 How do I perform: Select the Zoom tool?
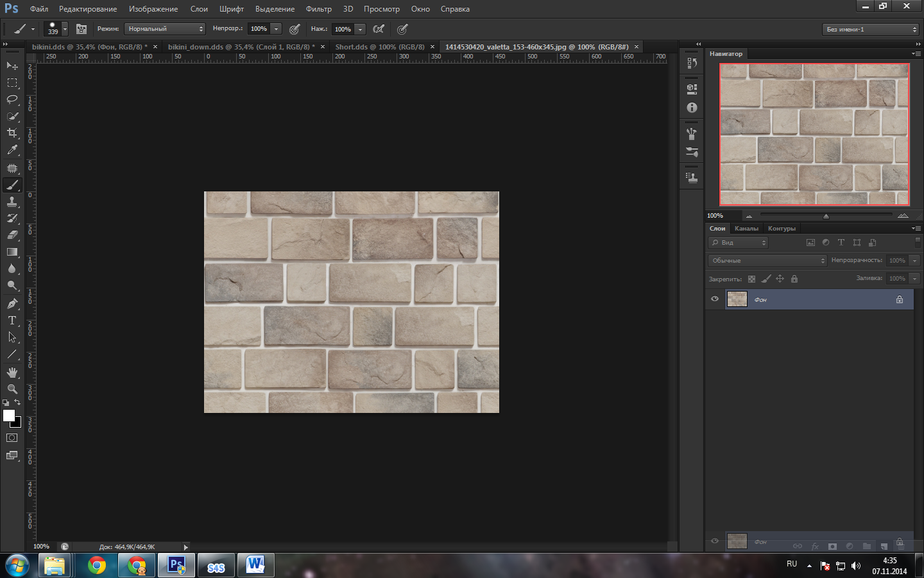12,389
